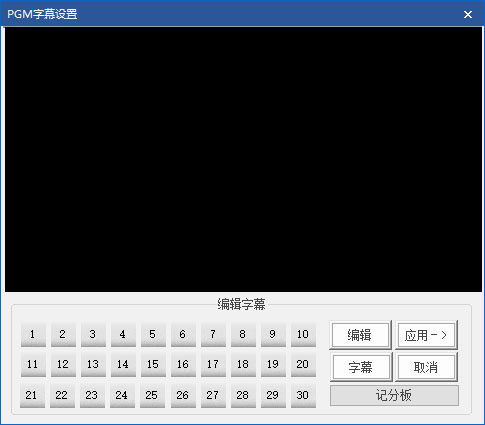This screenshot has height=425, width=485.
Task: Open the 记分板 scoreboard button
Action: (394, 396)
